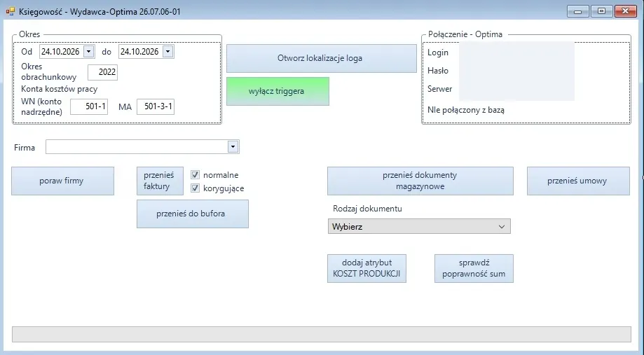The width and height of the screenshot is (644, 355).
Task: Open the 'Od' date picker arrow
Action: [89, 52]
